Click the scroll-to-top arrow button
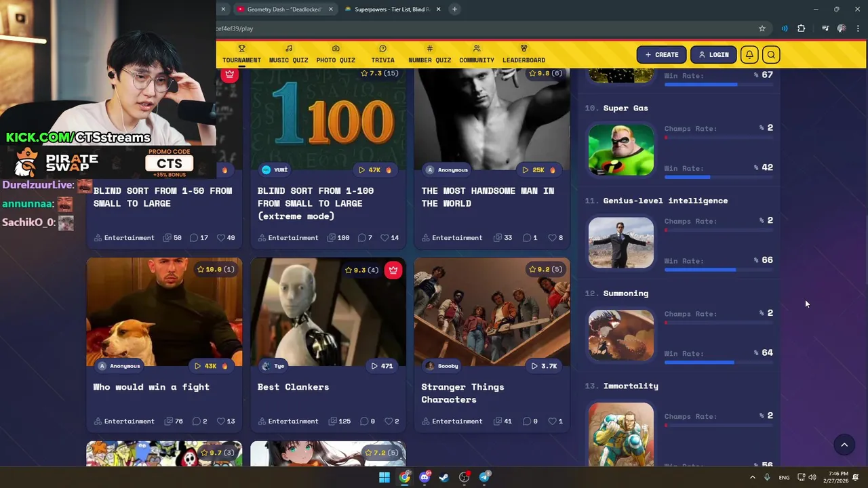 [x=844, y=445]
